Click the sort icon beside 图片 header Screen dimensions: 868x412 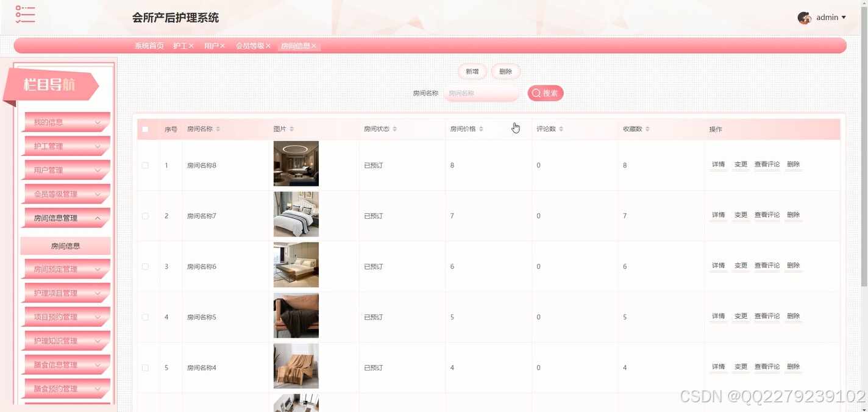(x=291, y=129)
